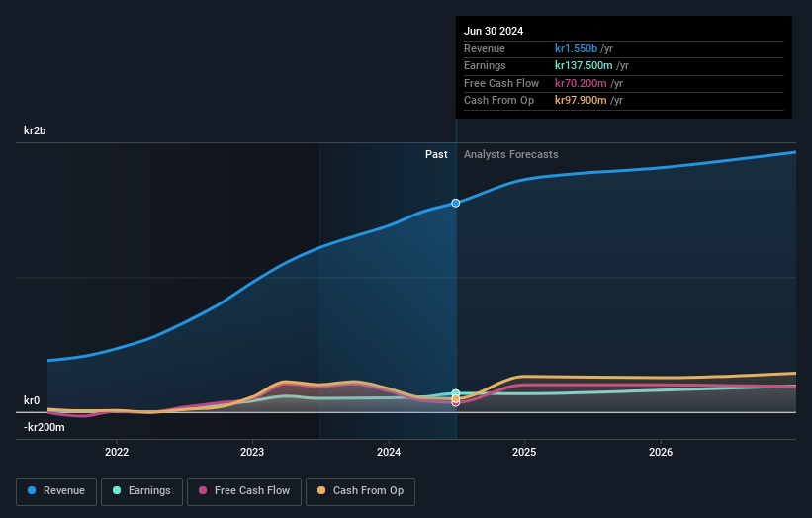Image resolution: width=812 pixels, height=518 pixels.
Task: Click the kr2b y-axis label
Action: point(35,130)
